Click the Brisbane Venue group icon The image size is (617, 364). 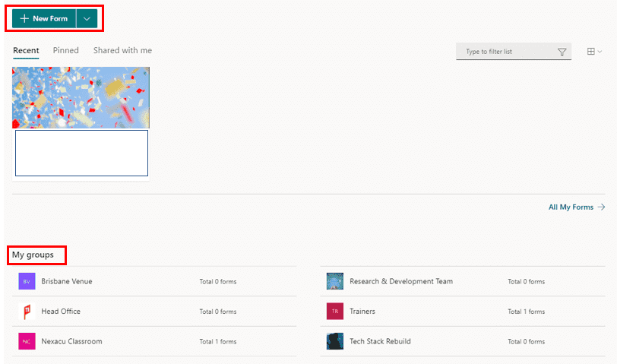click(27, 281)
